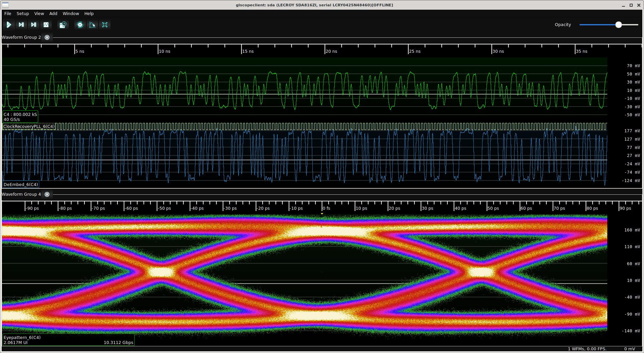Close Waveform Group 4
This screenshot has width=644, height=353.
pos(47,194)
